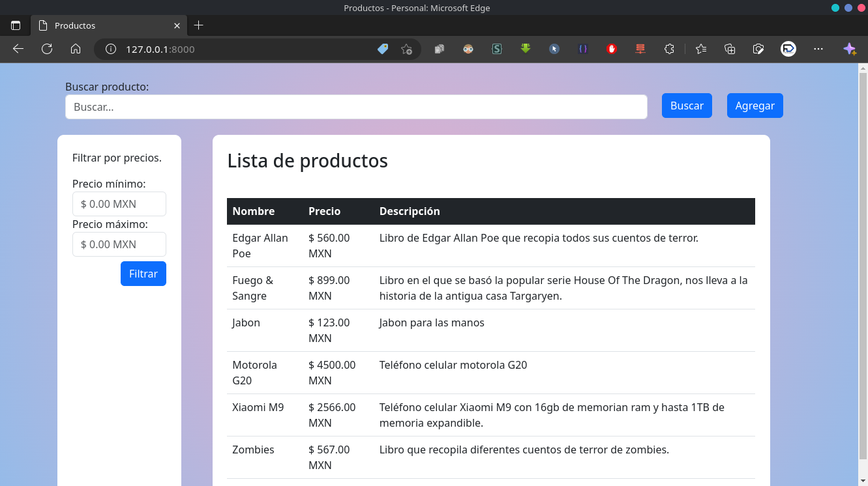The height and width of the screenshot is (486, 868).
Task: Click the curly braces extension icon
Action: (x=583, y=49)
